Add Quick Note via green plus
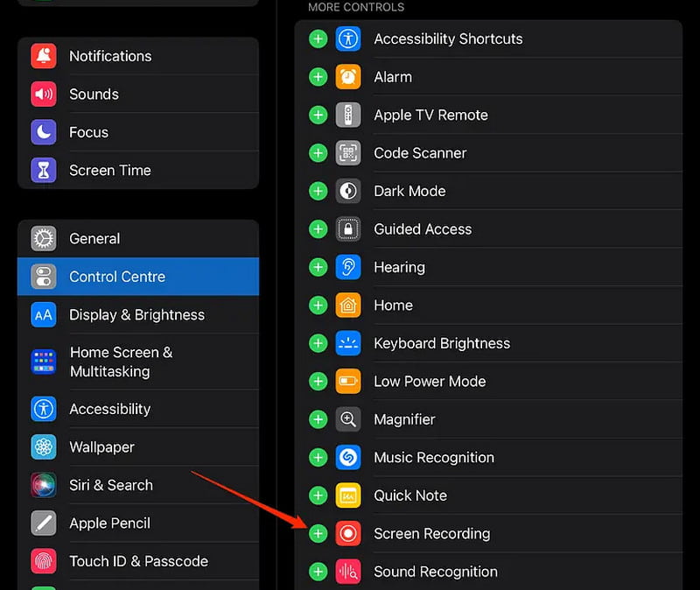The image size is (700, 590). point(318,495)
